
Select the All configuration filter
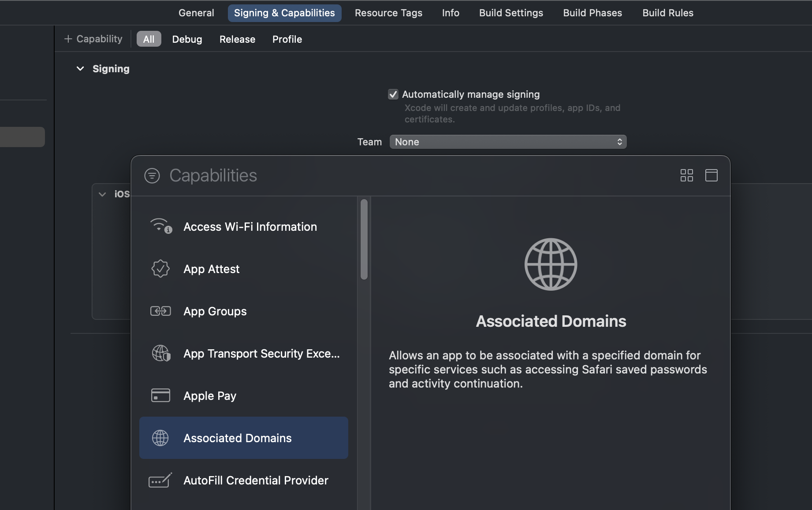(149, 39)
